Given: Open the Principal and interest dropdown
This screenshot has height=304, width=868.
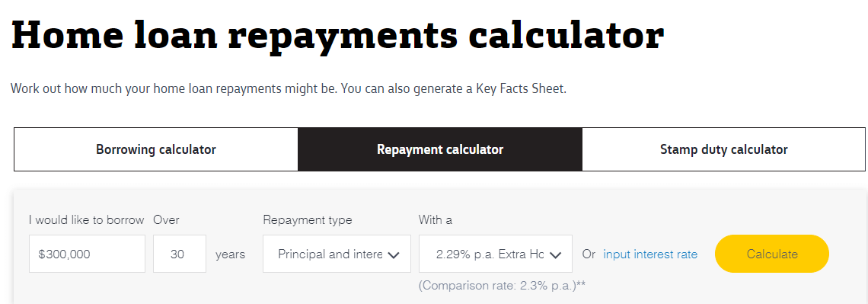Looking at the screenshot, I should 337,254.
